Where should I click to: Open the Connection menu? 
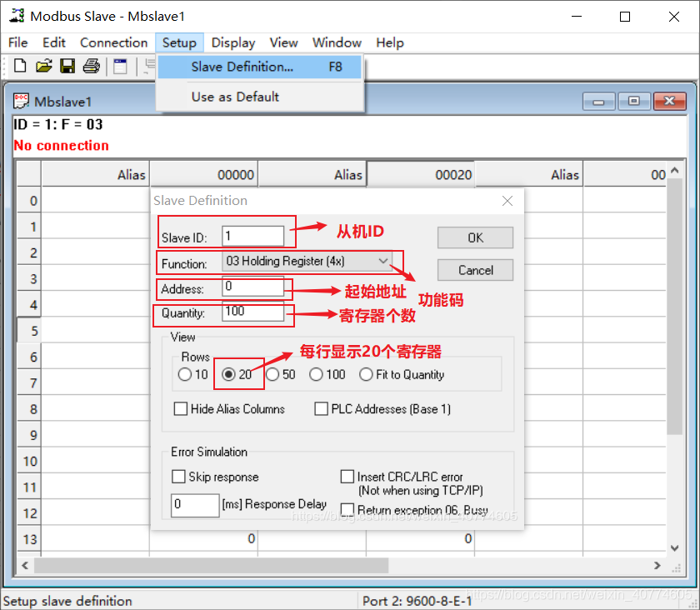pyautogui.click(x=114, y=42)
